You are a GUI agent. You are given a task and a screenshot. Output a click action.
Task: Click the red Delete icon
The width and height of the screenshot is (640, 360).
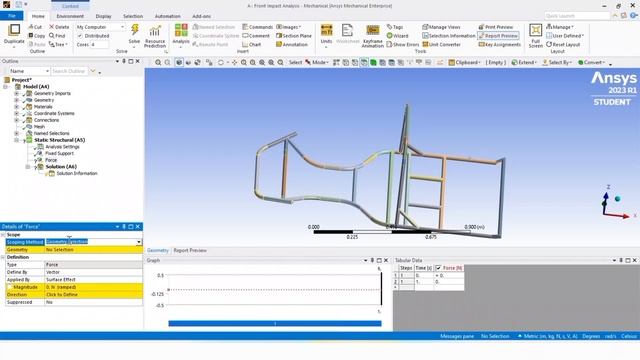[x=59, y=27]
